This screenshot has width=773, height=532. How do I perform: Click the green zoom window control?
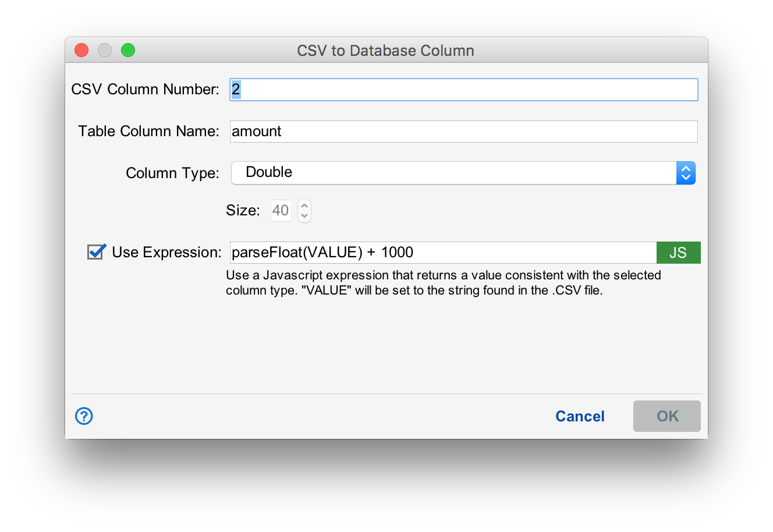click(127, 50)
